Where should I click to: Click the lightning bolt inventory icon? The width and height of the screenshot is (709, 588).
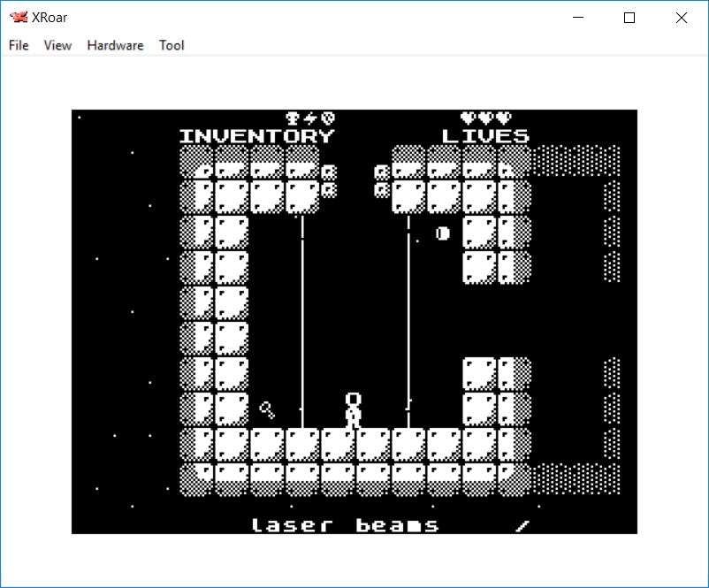(x=310, y=118)
